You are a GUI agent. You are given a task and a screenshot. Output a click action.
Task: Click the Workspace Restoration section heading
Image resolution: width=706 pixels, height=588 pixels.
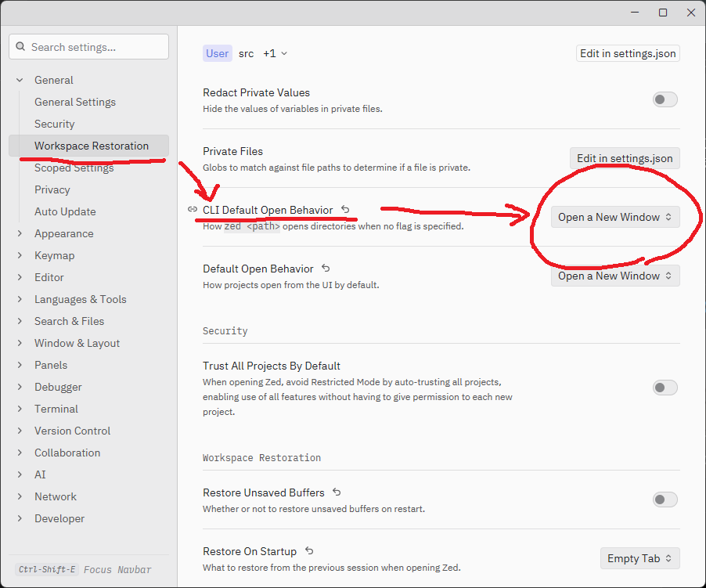click(261, 458)
